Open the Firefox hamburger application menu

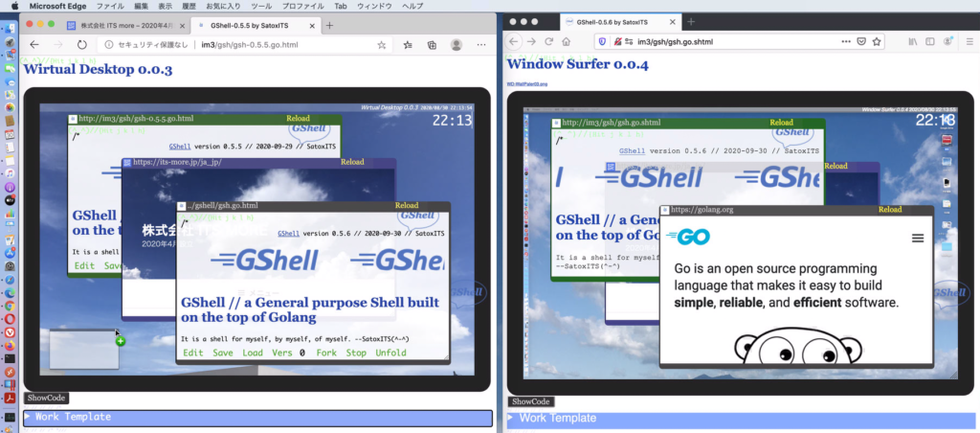[x=968, y=41]
